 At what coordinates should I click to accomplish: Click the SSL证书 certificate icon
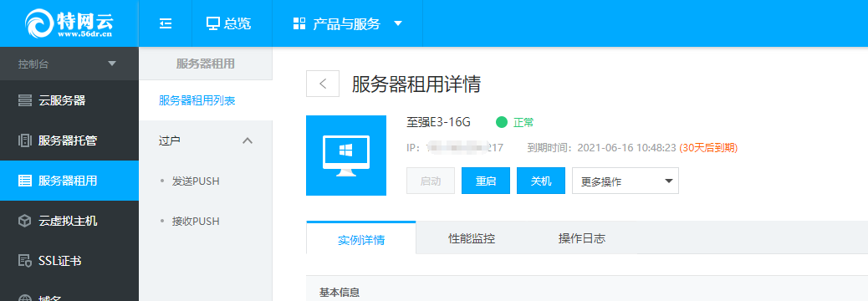click(25, 261)
